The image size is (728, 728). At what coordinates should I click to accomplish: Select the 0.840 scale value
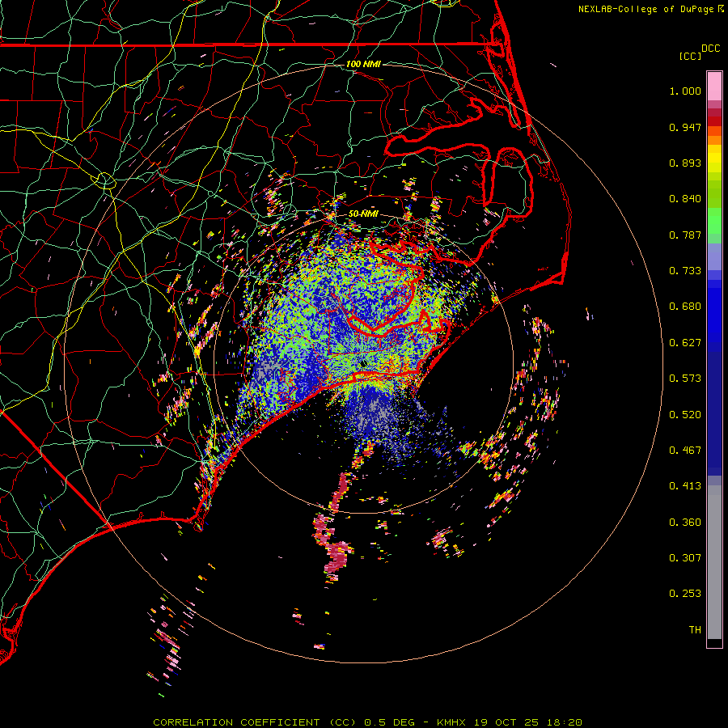pos(685,199)
